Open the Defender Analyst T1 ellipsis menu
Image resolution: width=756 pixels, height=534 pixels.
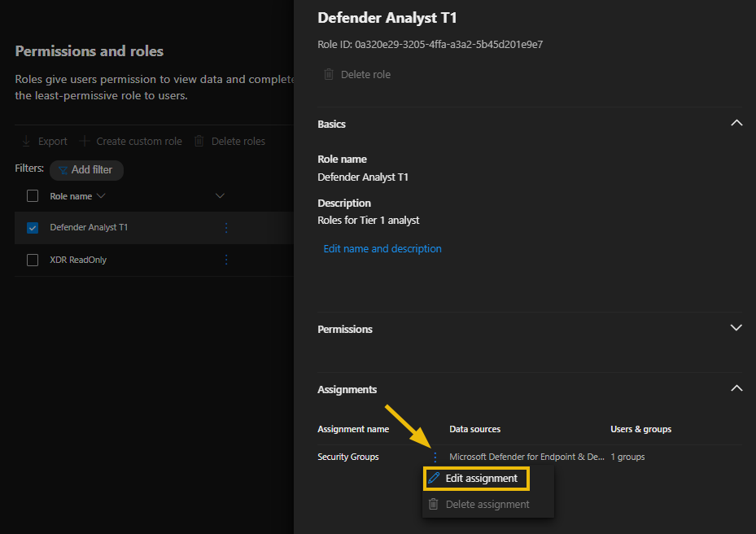pyautogui.click(x=226, y=227)
